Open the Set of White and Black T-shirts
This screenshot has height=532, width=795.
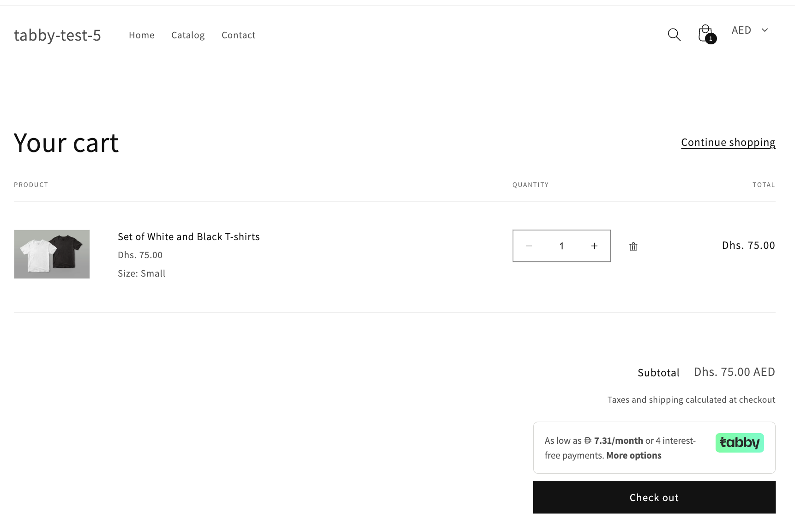pos(188,236)
